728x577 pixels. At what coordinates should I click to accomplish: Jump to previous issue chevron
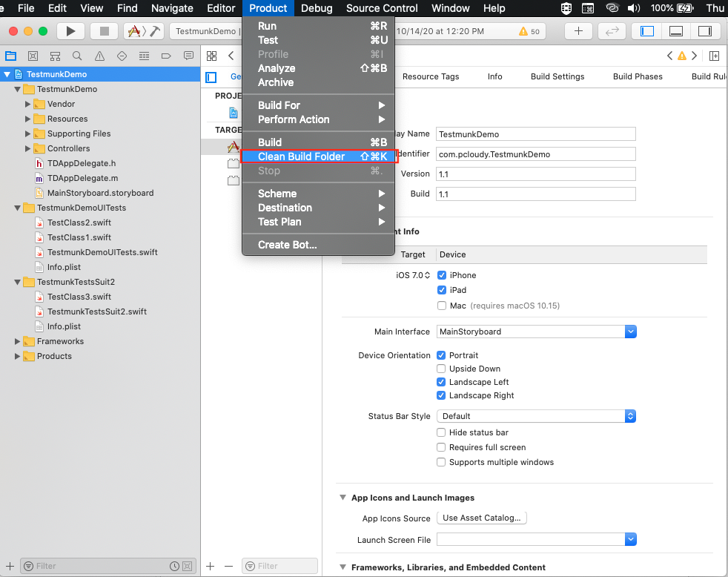669,56
